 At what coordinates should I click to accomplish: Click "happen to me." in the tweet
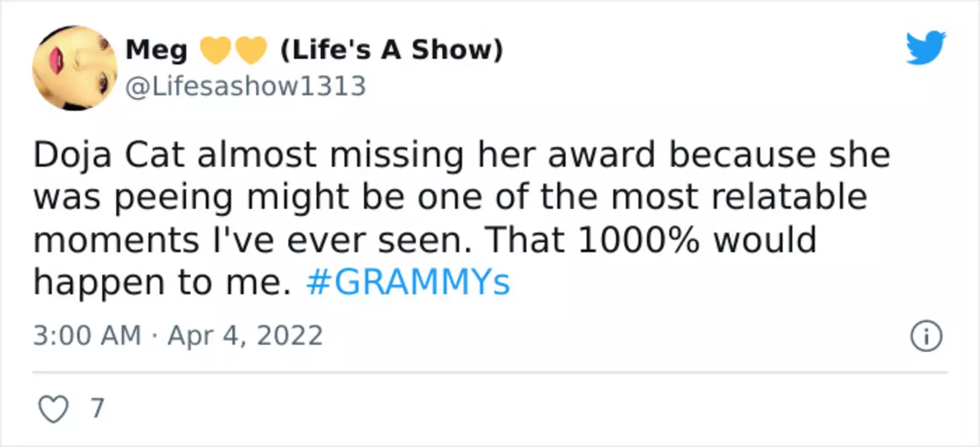click(x=162, y=283)
